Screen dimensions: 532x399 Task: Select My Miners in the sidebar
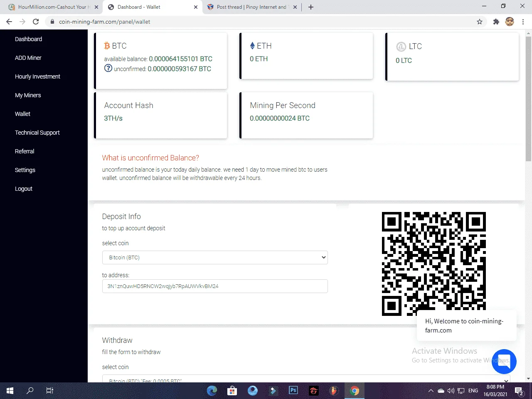(28, 95)
